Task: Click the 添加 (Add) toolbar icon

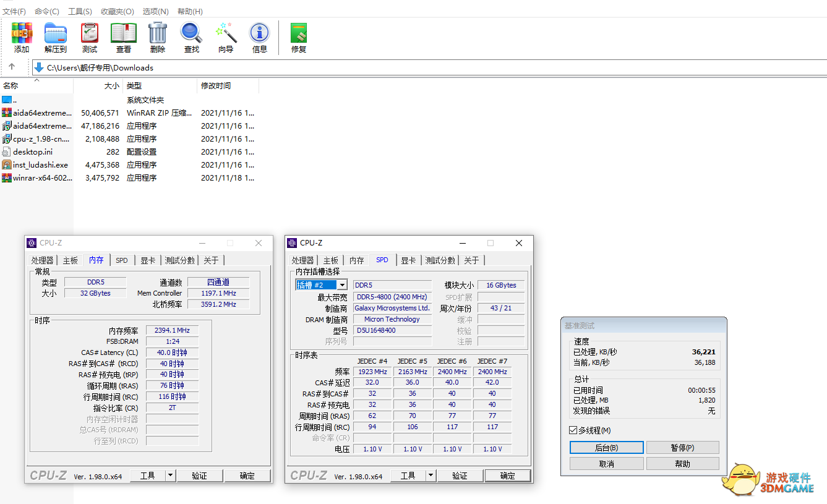Action: [x=22, y=33]
